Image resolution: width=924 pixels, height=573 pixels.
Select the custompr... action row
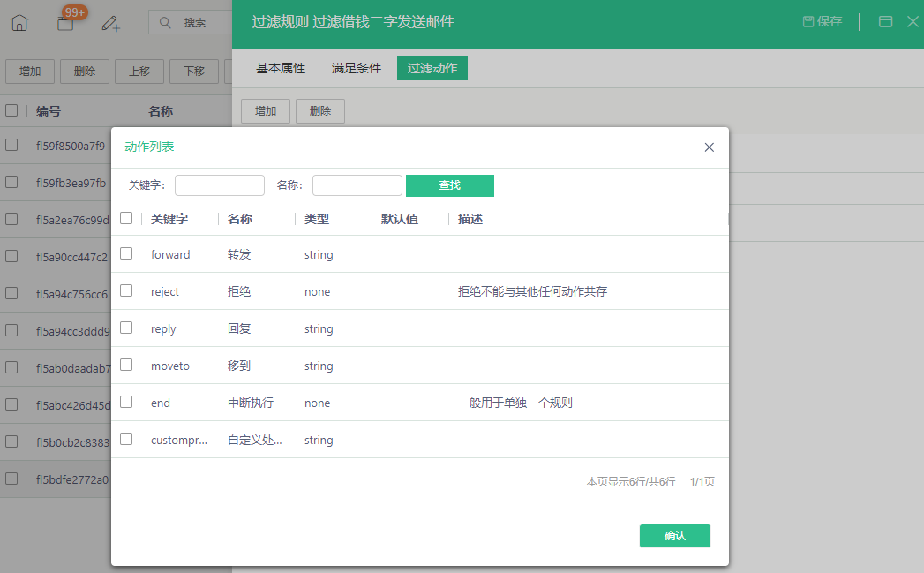419,440
